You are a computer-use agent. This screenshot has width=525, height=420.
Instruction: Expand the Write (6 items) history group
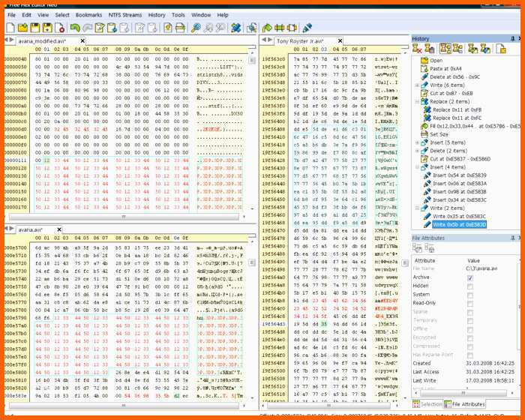417,85
